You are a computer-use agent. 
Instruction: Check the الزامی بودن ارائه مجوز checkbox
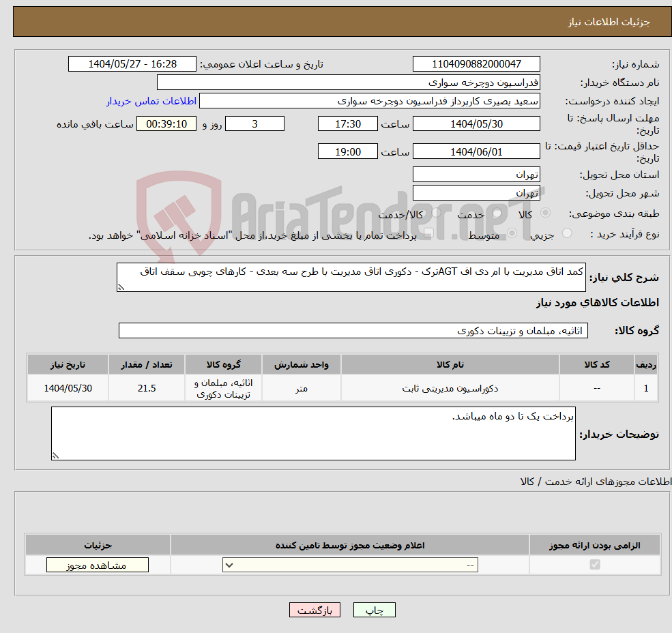click(x=594, y=565)
